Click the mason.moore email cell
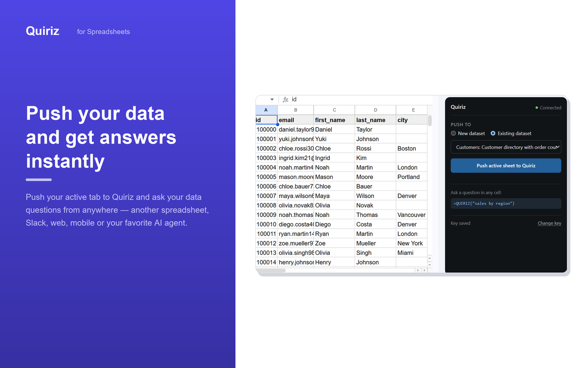The image size is (588, 368). coord(295,177)
